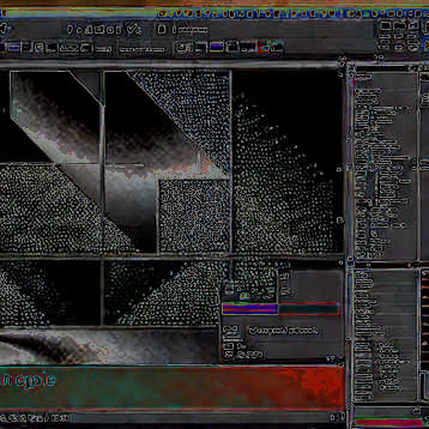
Task: Click the blue striped icon in the second toolbar row
Action: (13, 48)
